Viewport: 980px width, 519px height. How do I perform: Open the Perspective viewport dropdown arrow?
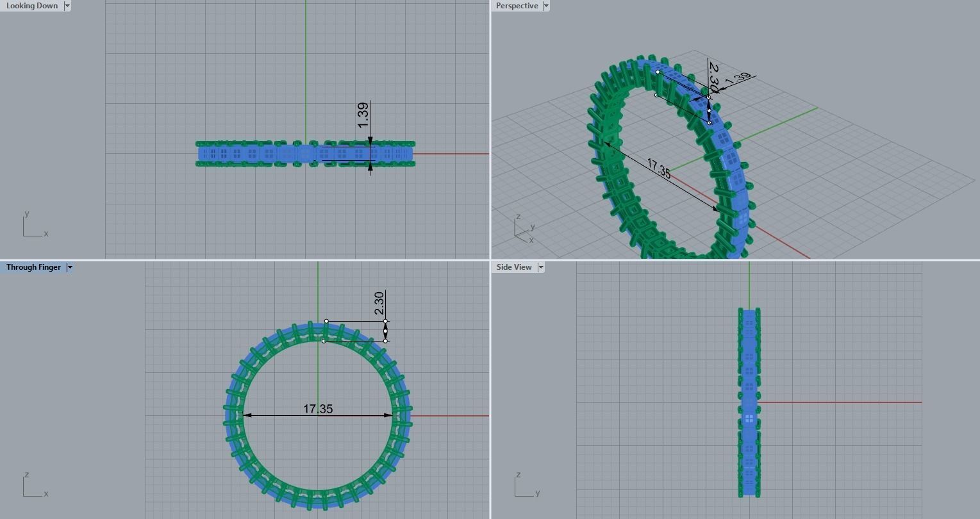pos(546,6)
